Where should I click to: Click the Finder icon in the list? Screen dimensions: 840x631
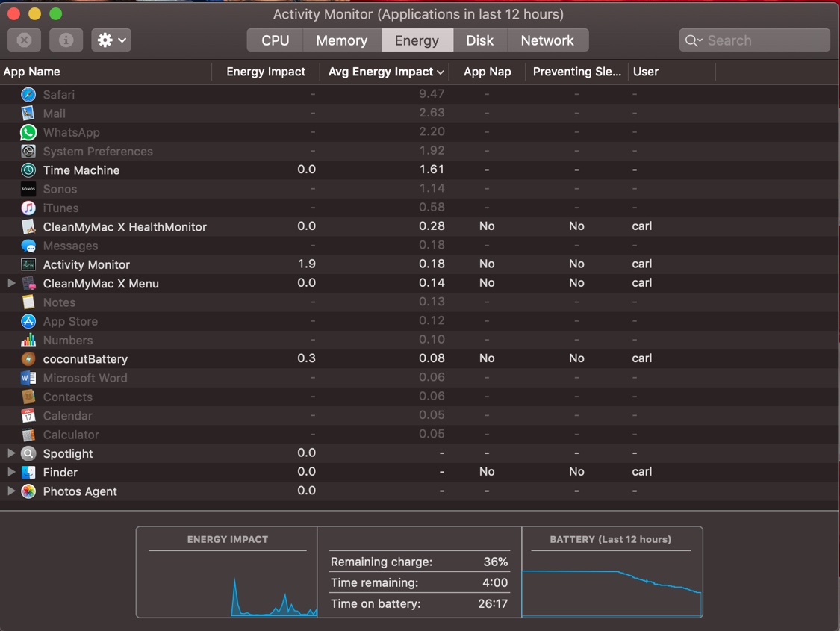point(28,473)
